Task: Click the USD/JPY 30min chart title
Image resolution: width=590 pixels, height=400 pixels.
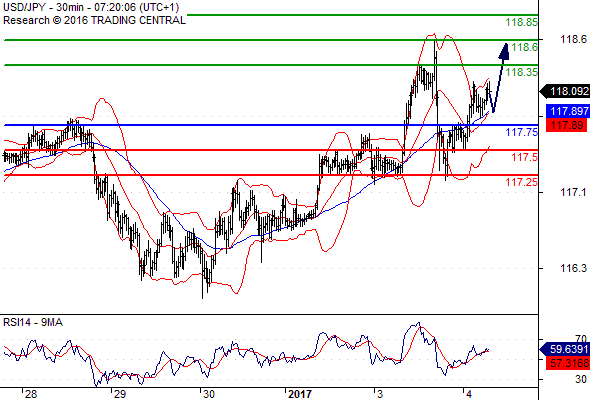Action: click(x=91, y=7)
